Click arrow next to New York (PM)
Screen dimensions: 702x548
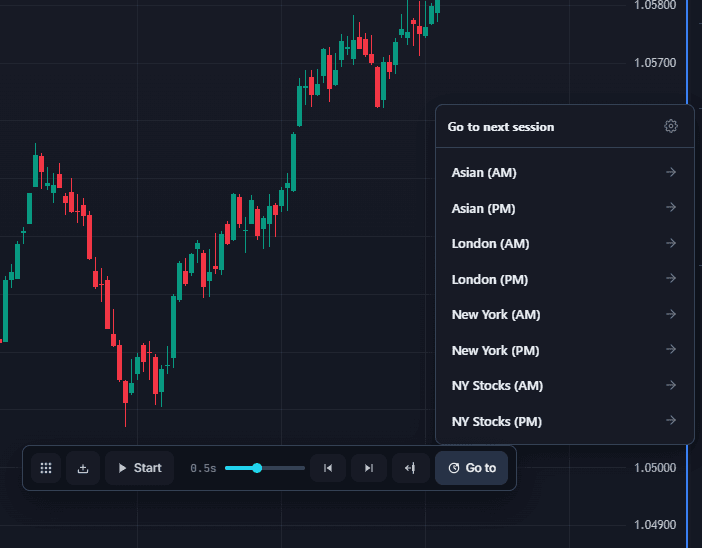[671, 349]
